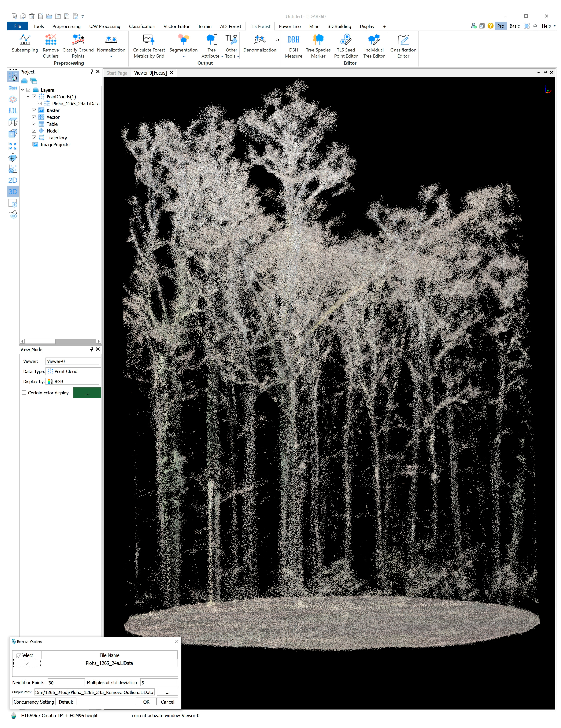Screen dimensions: 561x728
Task: Toggle the Select all checkbox in Remove Outliers
Action: tap(19, 655)
